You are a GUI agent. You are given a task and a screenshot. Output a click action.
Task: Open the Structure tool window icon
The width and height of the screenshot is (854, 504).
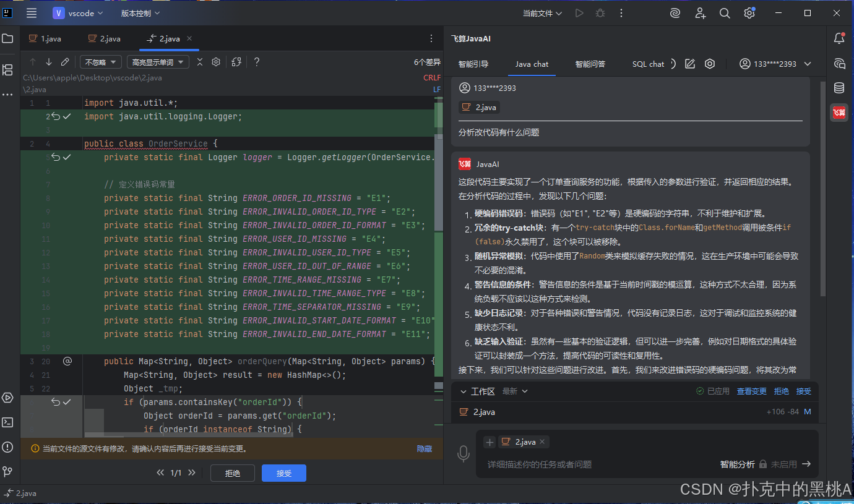pyautogui.click(x=7, y=69)
